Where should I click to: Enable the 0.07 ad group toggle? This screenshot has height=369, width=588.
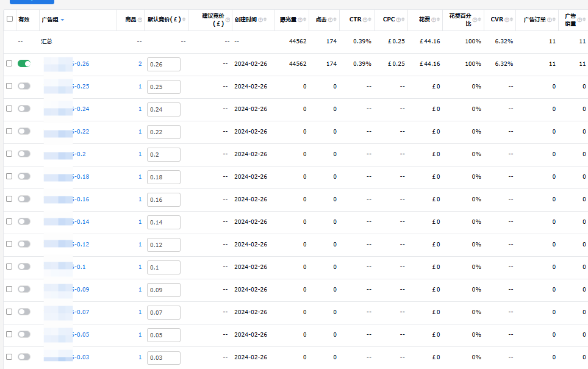pos(24,312)
